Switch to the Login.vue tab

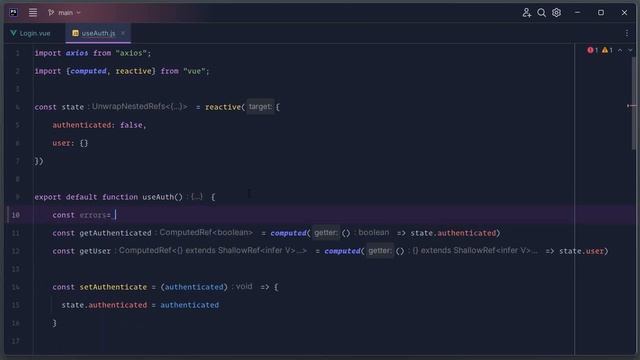pos(31,33)
